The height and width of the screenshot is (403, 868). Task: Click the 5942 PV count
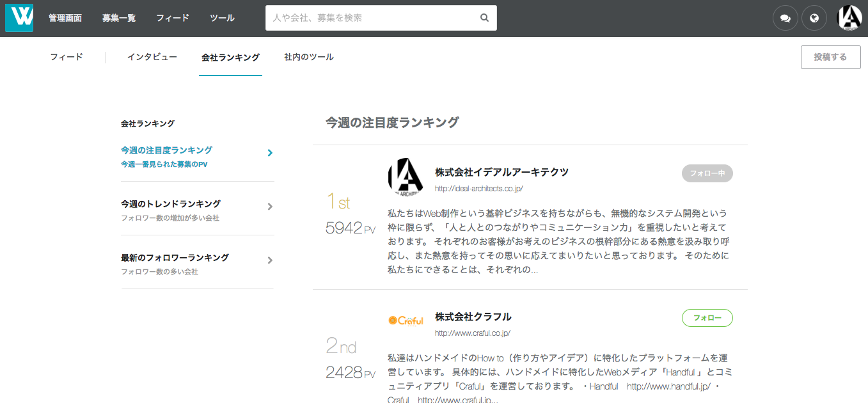click(351, 228)
